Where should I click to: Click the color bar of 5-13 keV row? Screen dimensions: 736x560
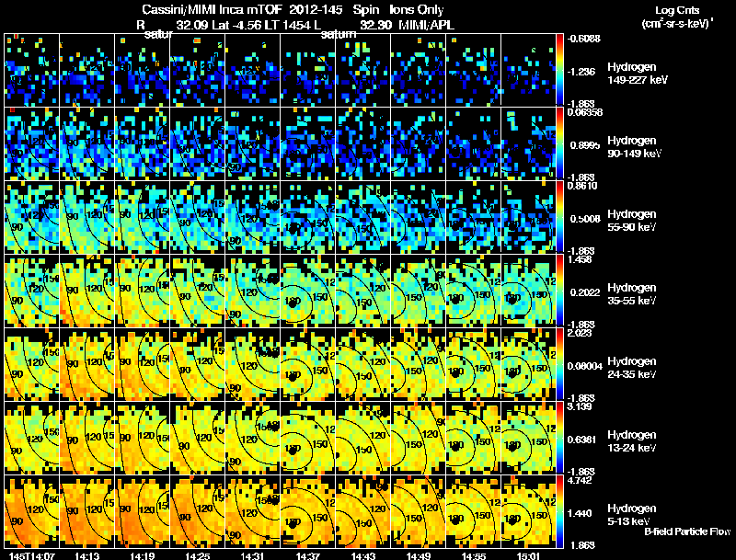[x=559, y=511]
